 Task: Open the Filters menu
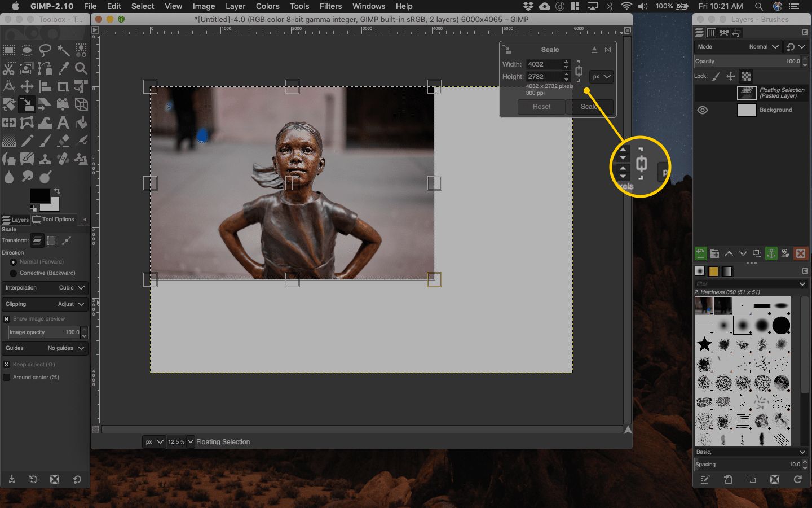coord(330,6)
